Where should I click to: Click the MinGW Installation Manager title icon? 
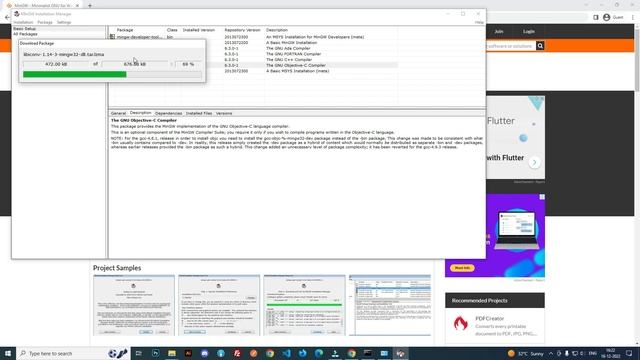pyautogui.click(x=17, y=14)
